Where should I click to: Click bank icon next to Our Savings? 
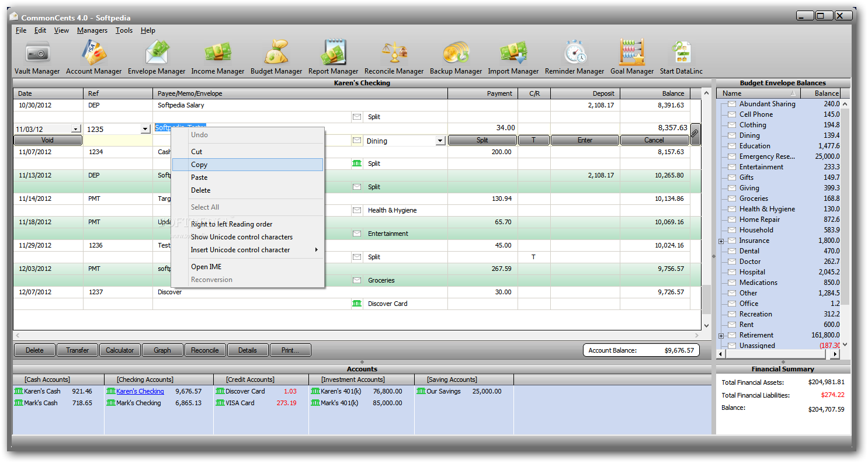click(421, 391)
